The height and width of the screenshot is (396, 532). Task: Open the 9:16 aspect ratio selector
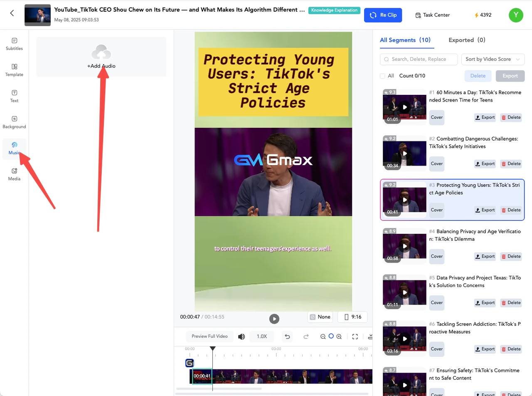[x=352, y=317]
